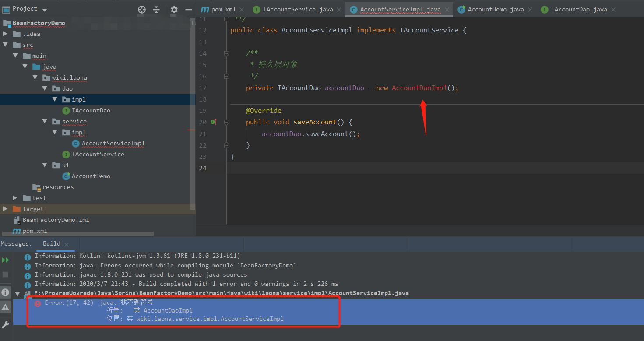Click the red error icon in Build output
The height and width of the screenshot is (341, 644).
pos(38,302)
